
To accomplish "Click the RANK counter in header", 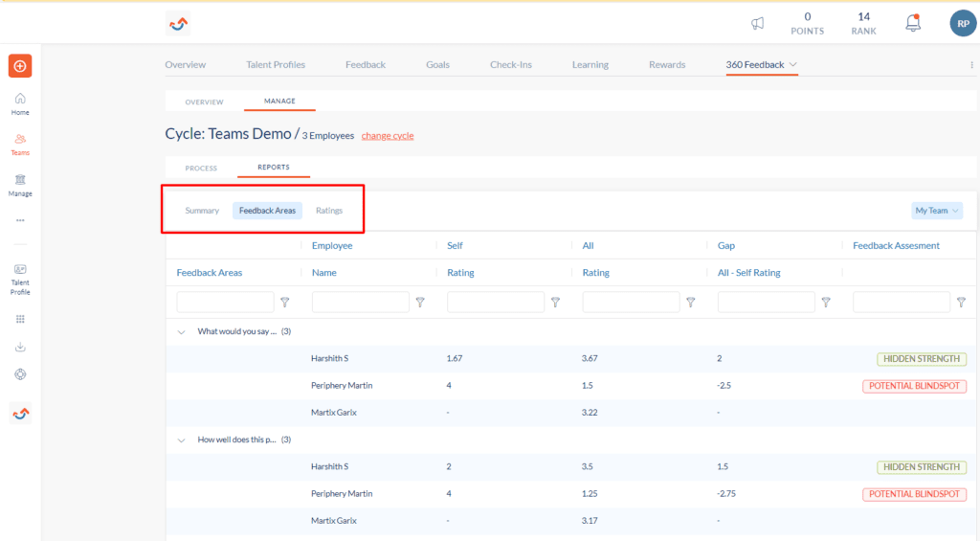I will pyautogui.click(x=864, y=23).
